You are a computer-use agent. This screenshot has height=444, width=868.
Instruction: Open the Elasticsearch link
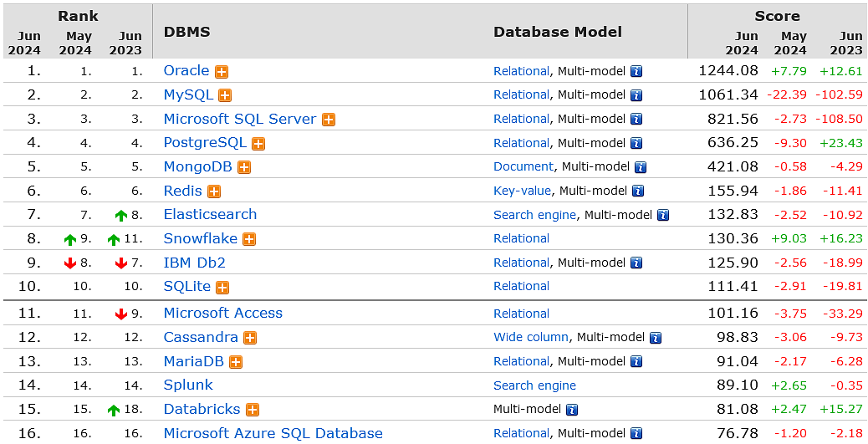point(211,214)
